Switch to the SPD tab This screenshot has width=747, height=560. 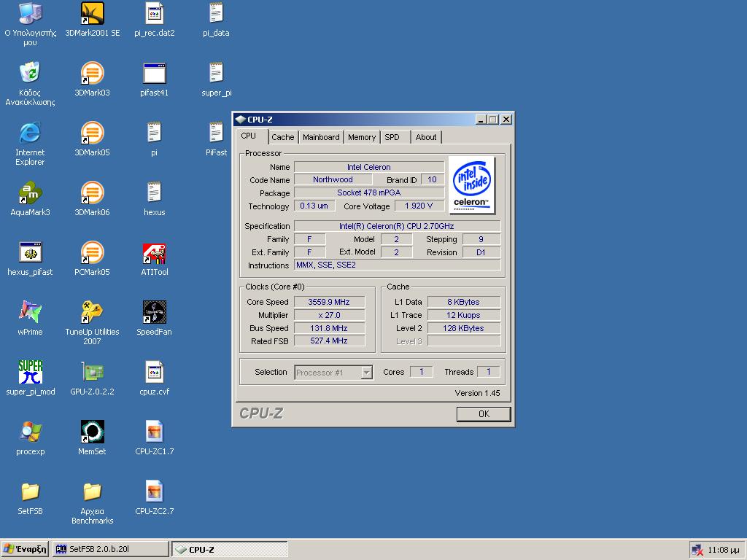395,137
